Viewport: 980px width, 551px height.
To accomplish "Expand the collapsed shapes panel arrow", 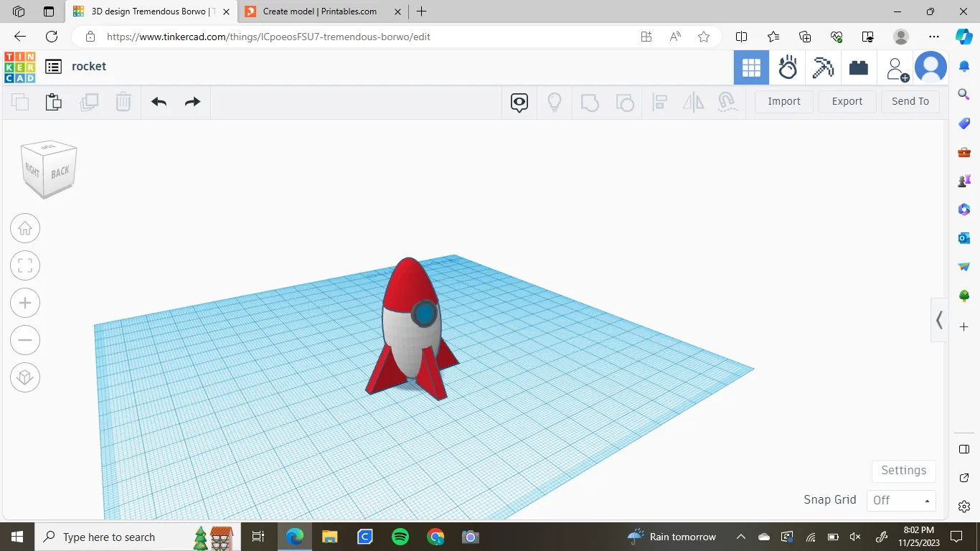I will click(939, 320).
